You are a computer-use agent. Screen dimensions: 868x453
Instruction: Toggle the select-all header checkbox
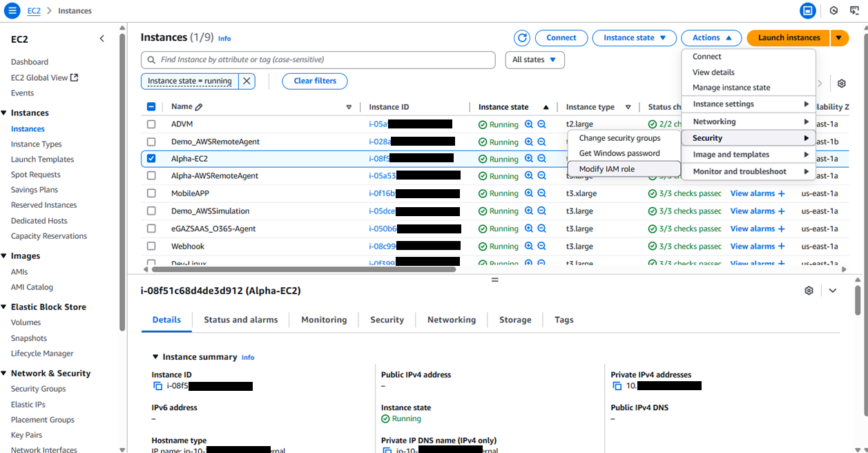click(x=151, y=107)
